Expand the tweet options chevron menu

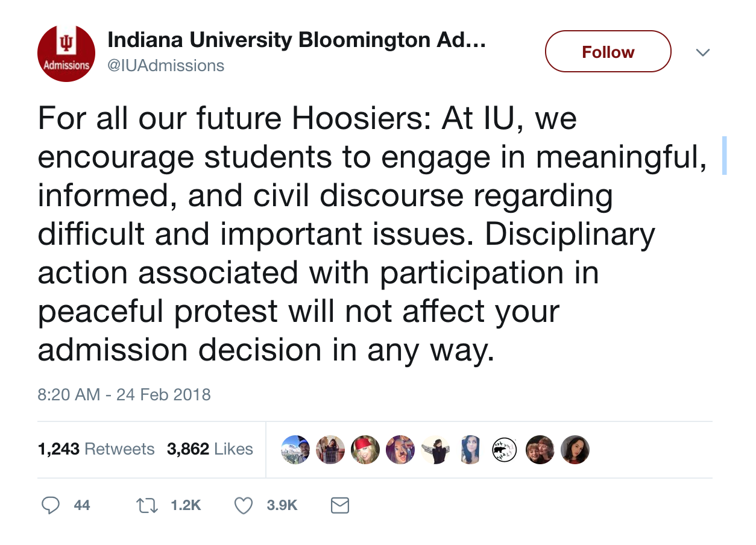[702, 52]
